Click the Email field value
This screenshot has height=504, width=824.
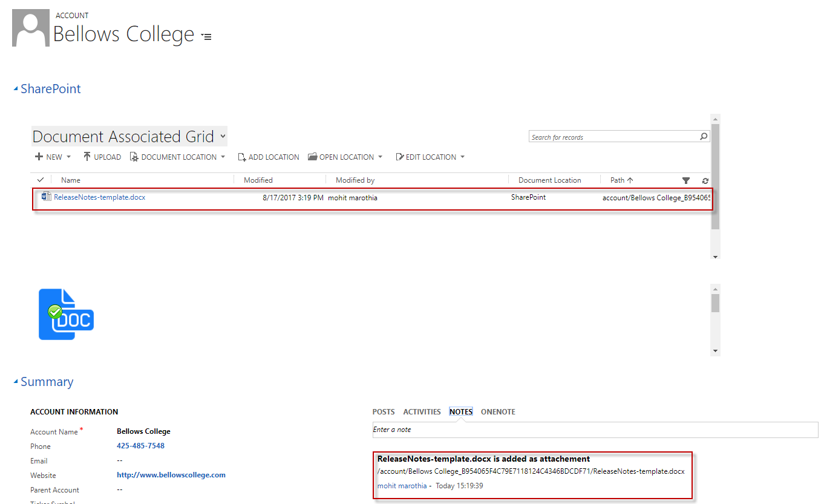[x=120, y=460]
